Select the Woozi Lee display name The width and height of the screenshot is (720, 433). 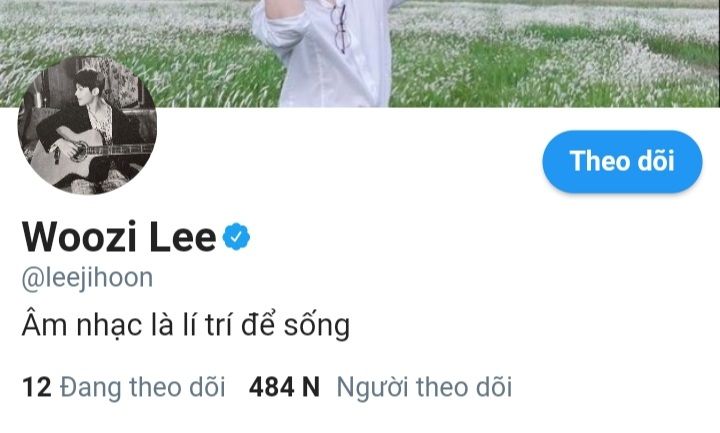118,237
